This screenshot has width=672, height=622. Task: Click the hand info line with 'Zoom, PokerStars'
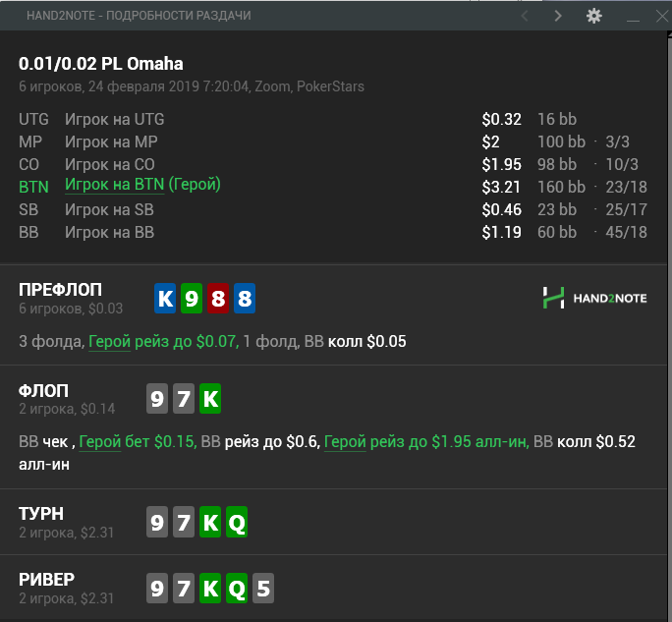192,86
